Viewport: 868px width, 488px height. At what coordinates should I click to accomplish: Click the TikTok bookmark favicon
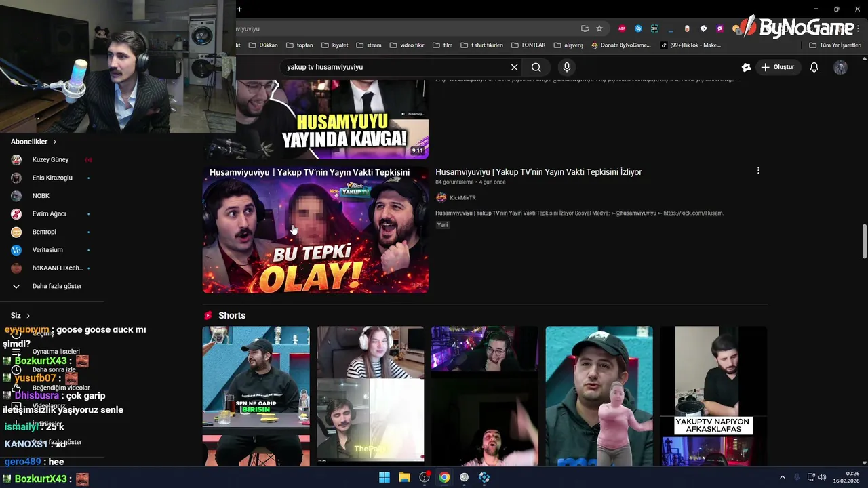(665, 45)
